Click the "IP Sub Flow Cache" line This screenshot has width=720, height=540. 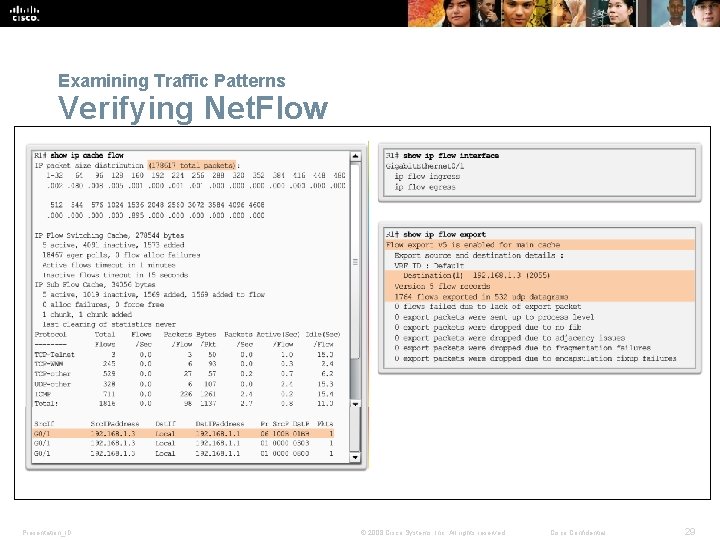95,285
